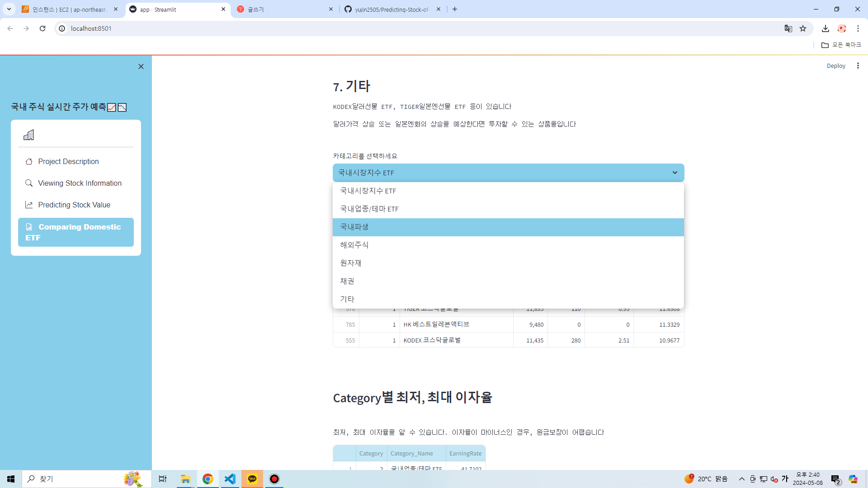Open Streamlit three-dot main menu
Viewport: 868px width, 488px height.
click(x=858, y=66)
